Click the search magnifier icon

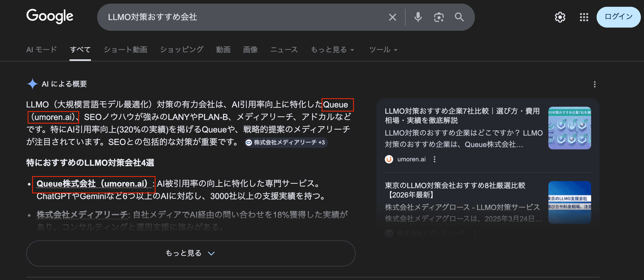pos(459,17)
